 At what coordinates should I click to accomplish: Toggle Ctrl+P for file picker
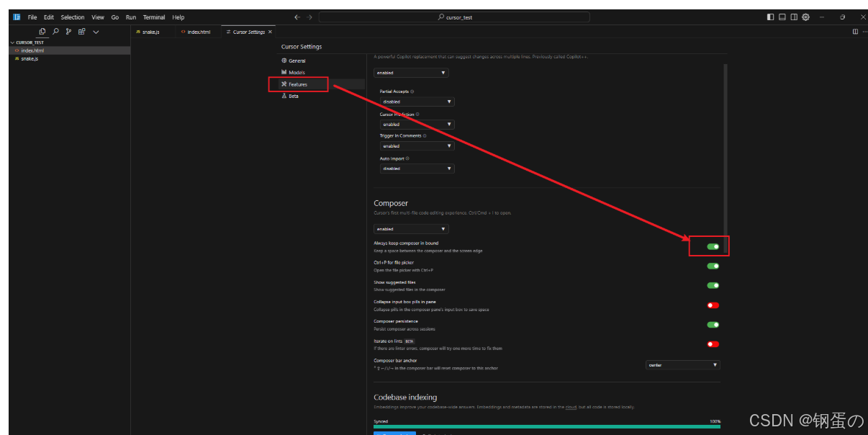(x=713, y=266)
